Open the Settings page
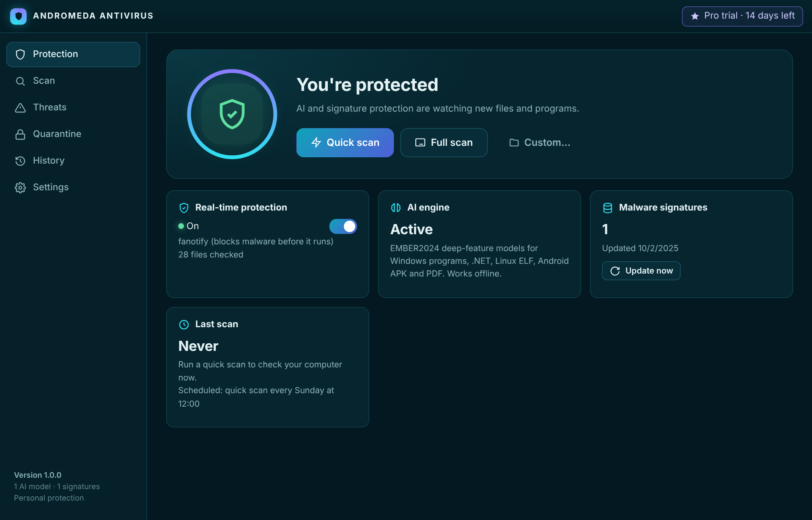The width and height of the screenshot is (812, 520). [x=73, y=187]
